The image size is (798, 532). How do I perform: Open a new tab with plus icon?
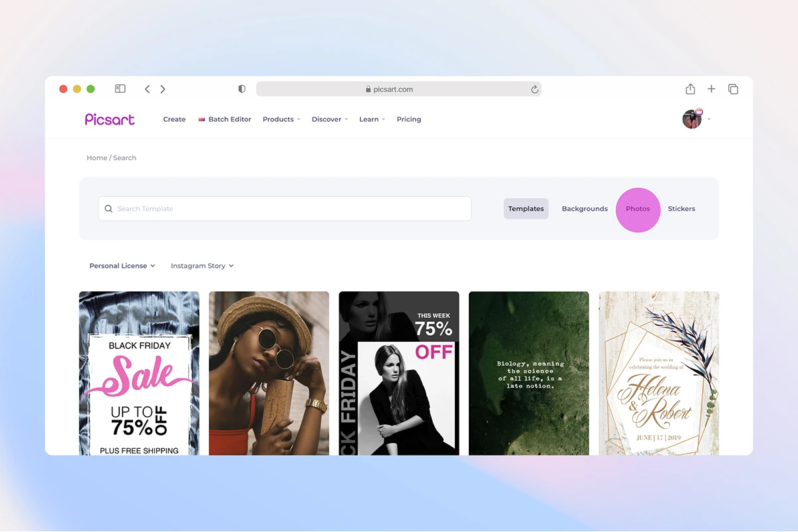(x=711, y=89)
